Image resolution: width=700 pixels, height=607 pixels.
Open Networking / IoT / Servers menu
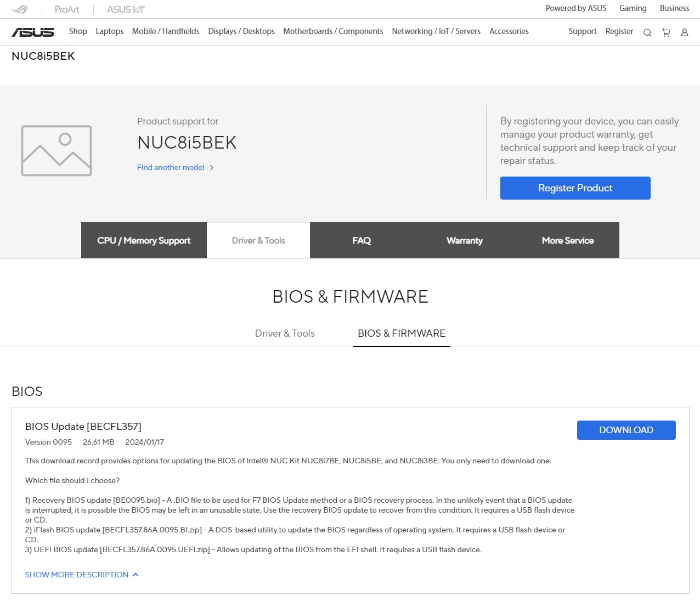pyautogui.click(x=436, y=31)
